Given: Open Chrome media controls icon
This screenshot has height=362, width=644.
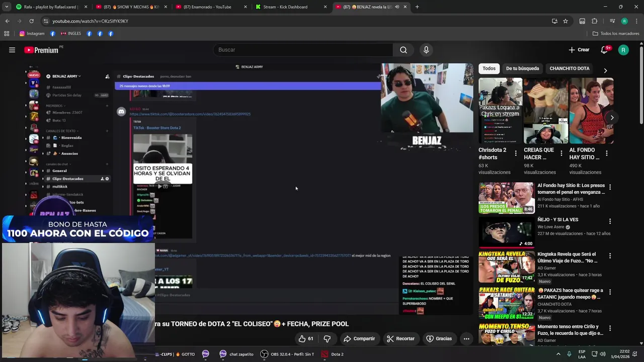Looking at the screenshot, I should pyautogui.click(x=612, y=21).
